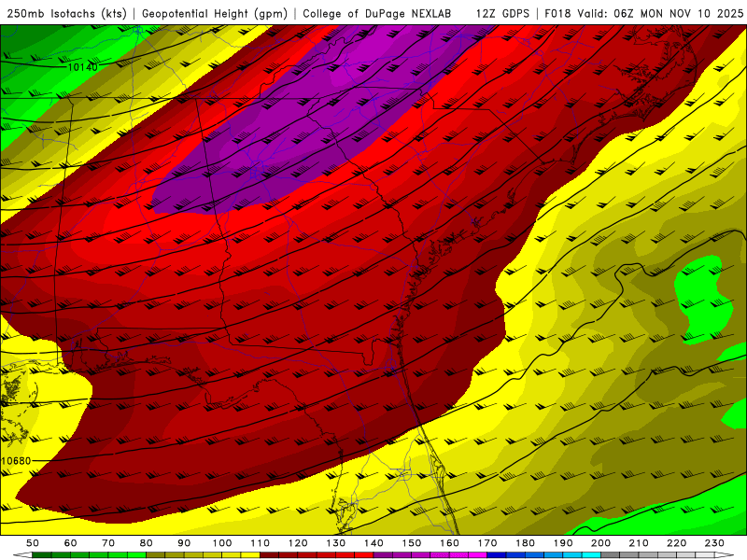This screenshot has height=560, width=747.
Task: Click the colorbar's left end arrow
Action: pyautogui.click(x=22, y=555)
